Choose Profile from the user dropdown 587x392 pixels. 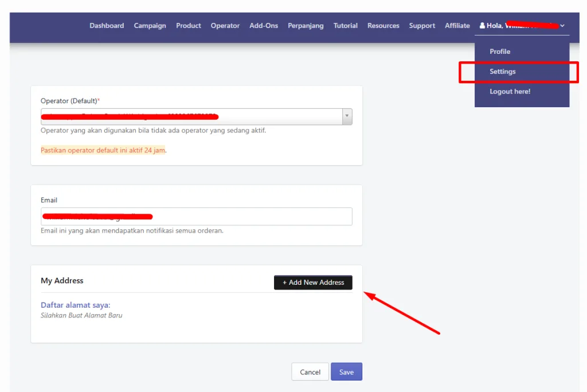pos(500,52)
